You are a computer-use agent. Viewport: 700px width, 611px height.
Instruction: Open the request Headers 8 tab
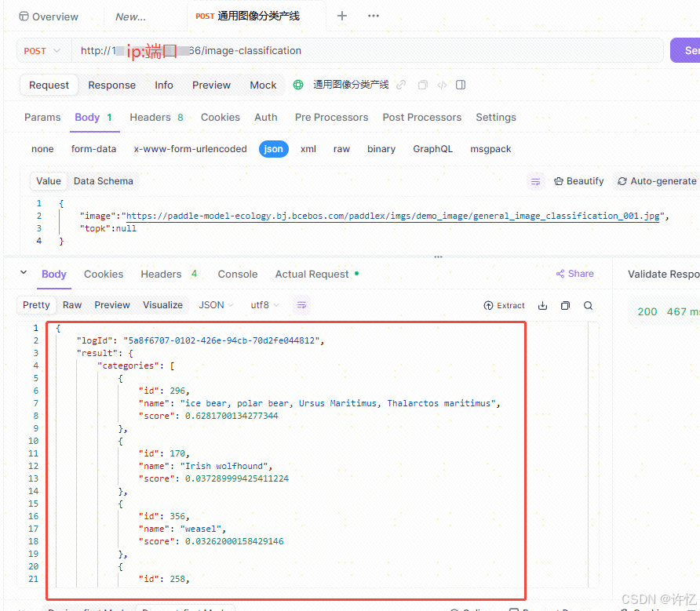point(156,118)
